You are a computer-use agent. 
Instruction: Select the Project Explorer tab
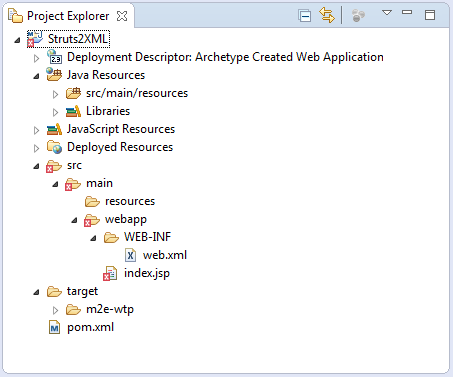(68, 16)
